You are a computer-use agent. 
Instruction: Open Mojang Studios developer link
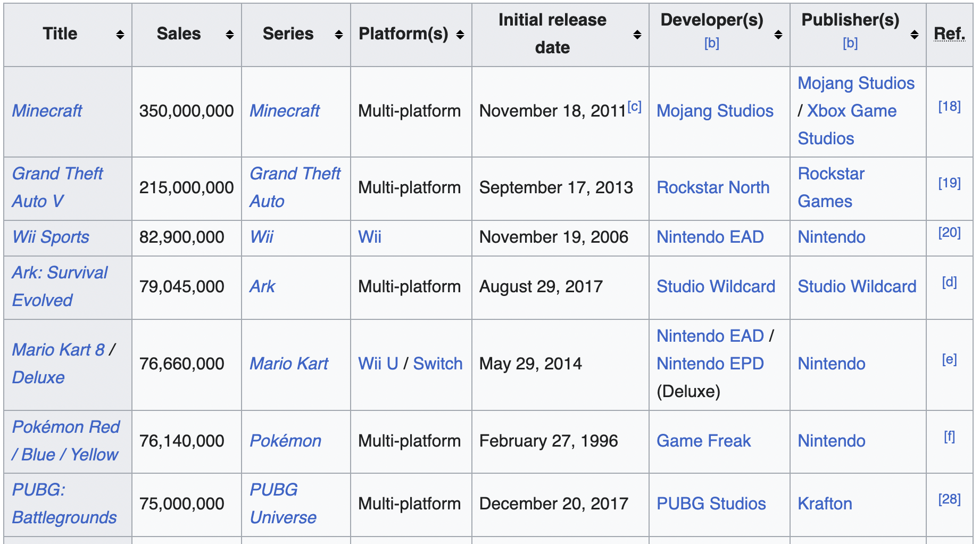715,111
